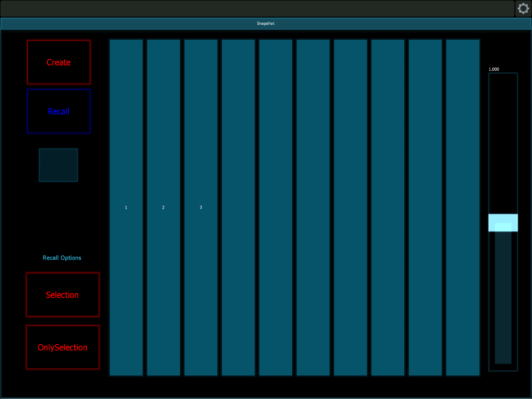Click the light-blue fader handle
Screen dimensions: 532x399
click(503, 223)
